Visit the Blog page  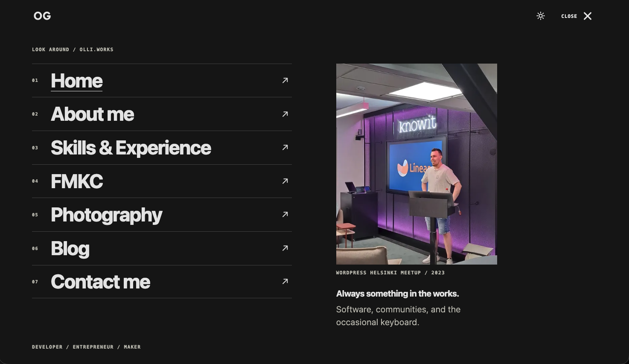point(70,248)
